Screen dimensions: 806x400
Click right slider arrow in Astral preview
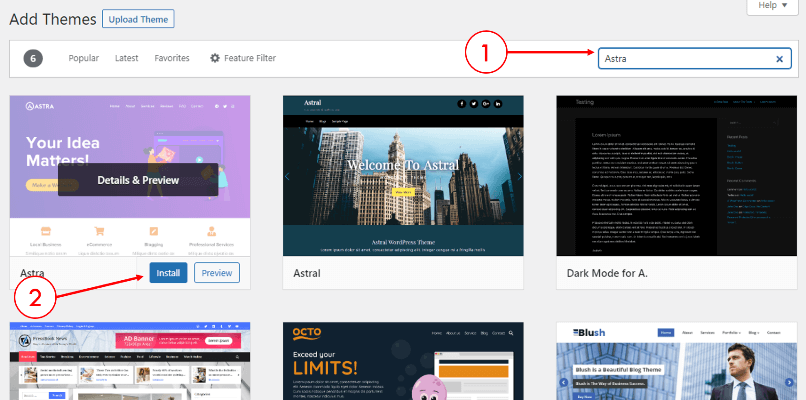[x=520, y=176]
